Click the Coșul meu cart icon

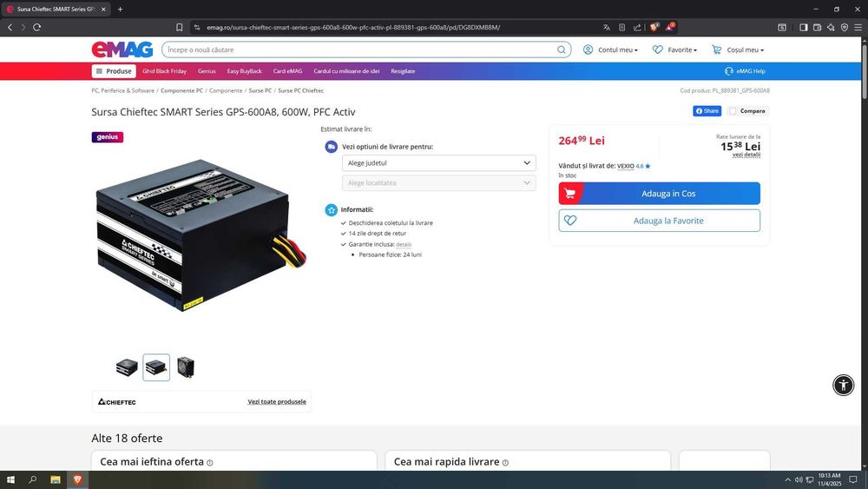tap(716, 50)
